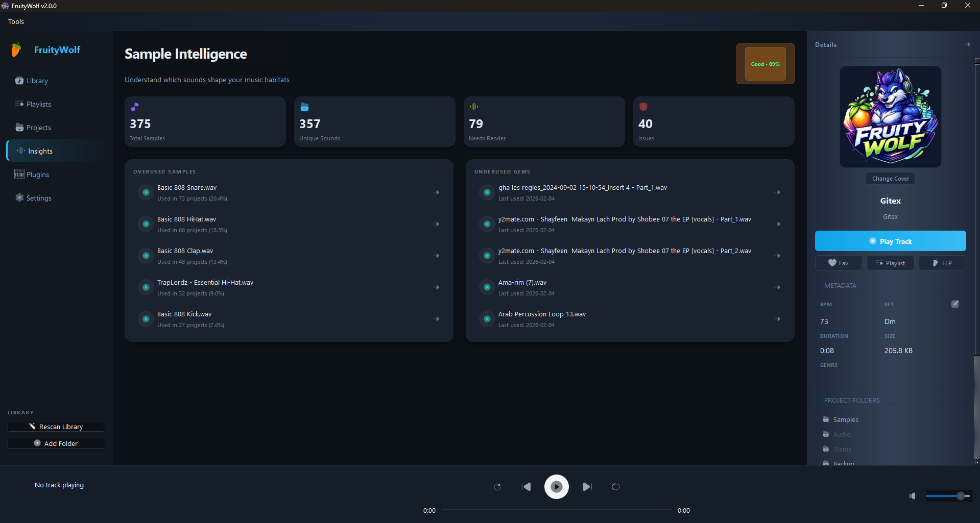Screen dimensions: 980x523
Task: Click the speaker volume icon
Action: pyautogui.click(x=912, y=496)
